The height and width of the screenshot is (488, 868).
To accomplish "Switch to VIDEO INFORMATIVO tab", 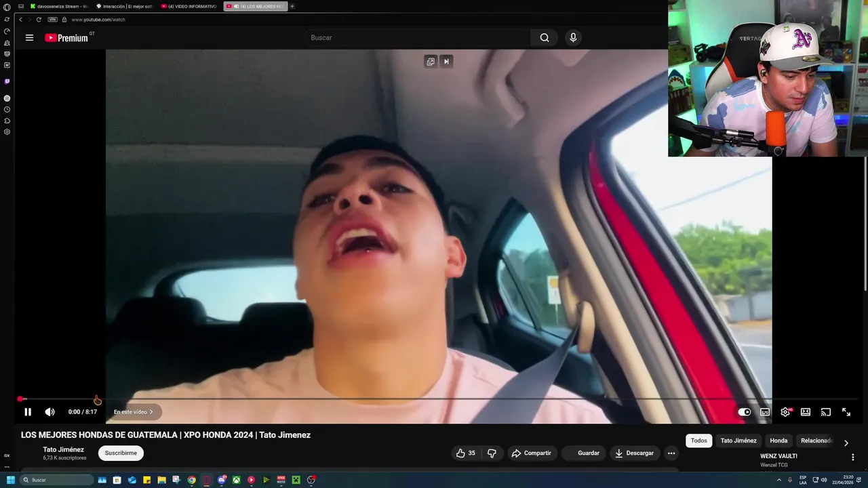I will tap(189, 6).
